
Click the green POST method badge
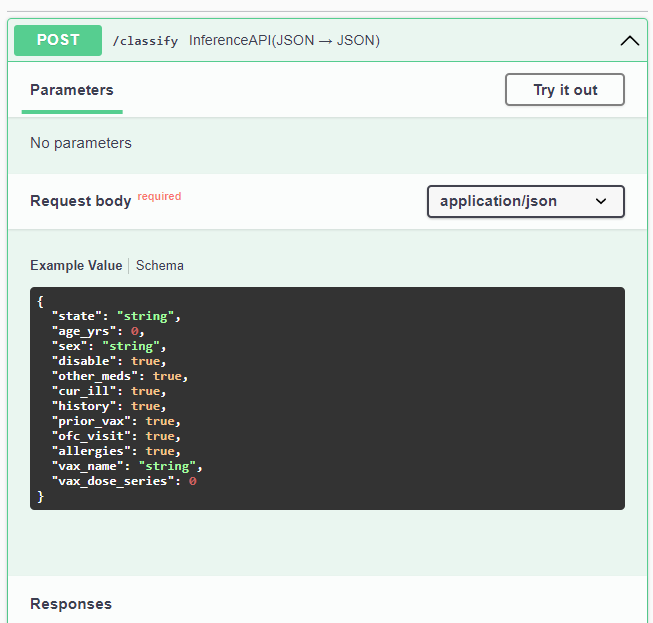[x=58, y=40]
